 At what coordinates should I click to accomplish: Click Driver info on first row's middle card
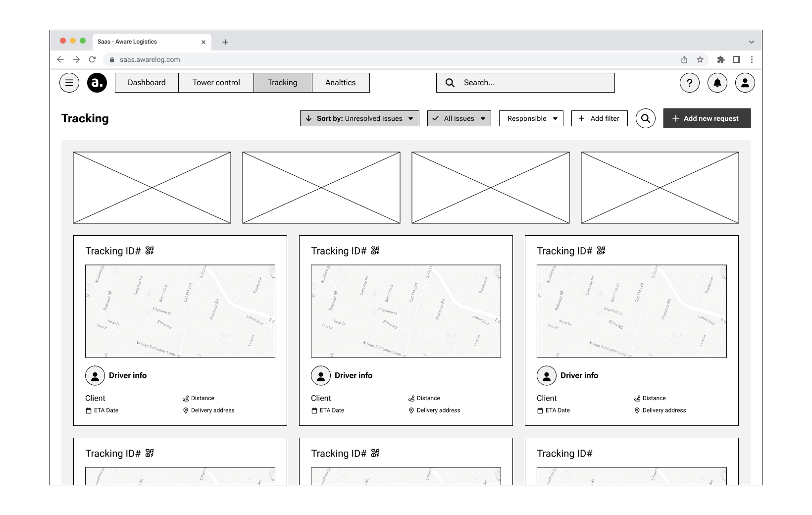(x=354, y=376)
